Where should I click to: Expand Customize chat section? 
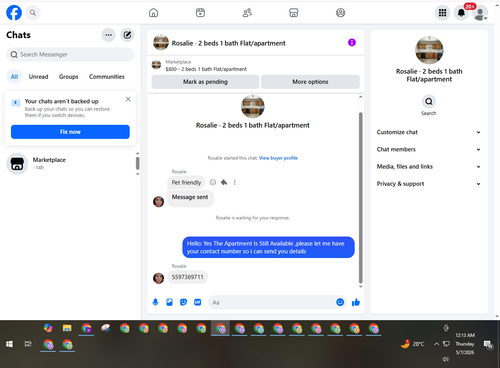click(x=429, y=132)
